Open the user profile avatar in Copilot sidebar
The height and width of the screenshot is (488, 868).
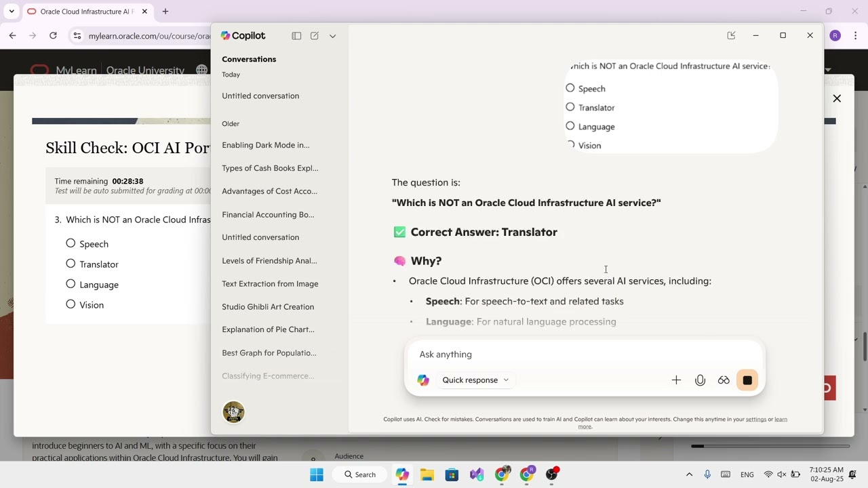click(x=233, y=411)
